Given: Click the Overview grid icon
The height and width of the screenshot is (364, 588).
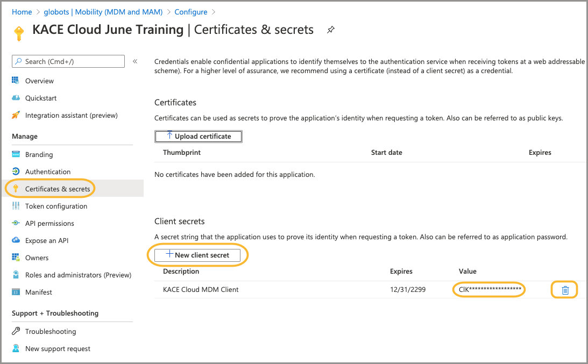Looking at the screenshot, I should tap(16, 81).
